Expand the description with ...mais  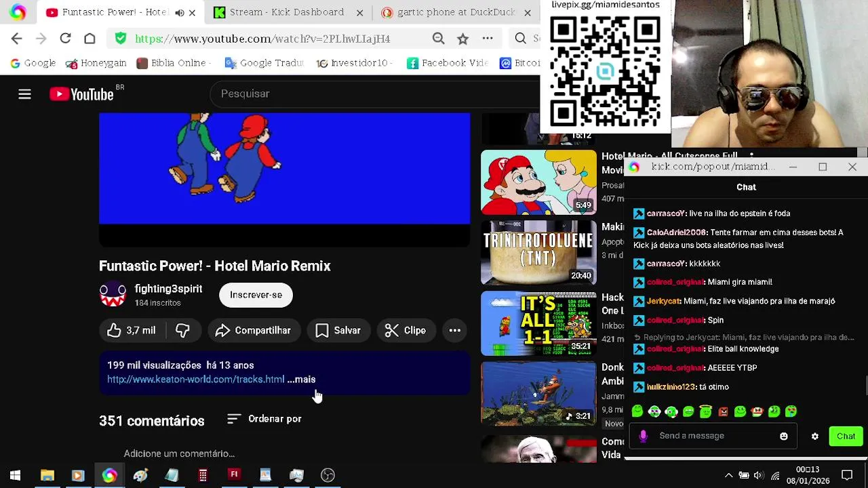pos(301,380)
